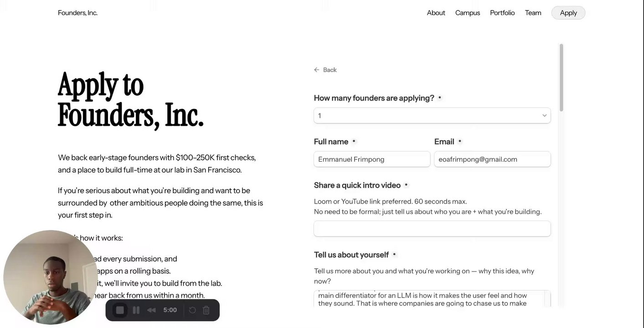Click the circular webcam bubble

tap(50, 277)
